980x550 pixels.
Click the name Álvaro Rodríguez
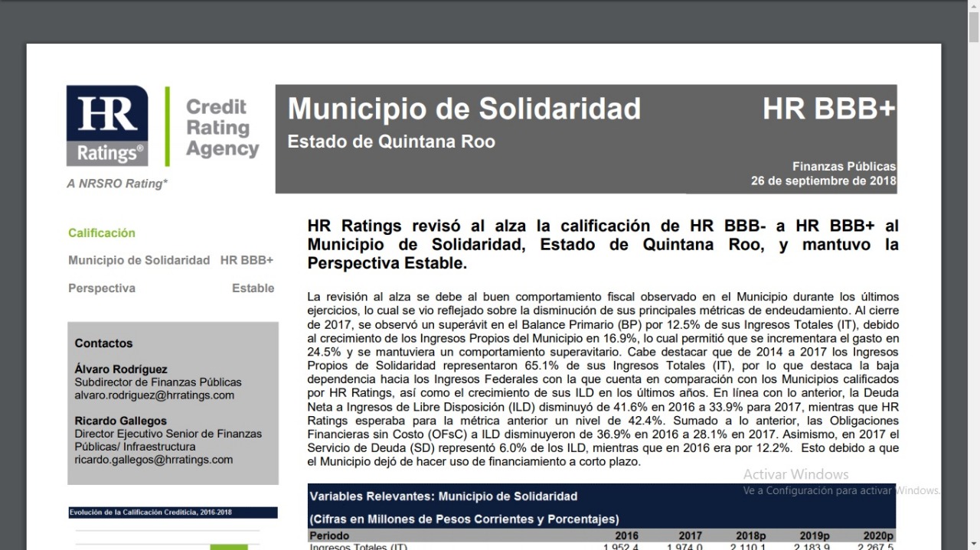[121, 369]
